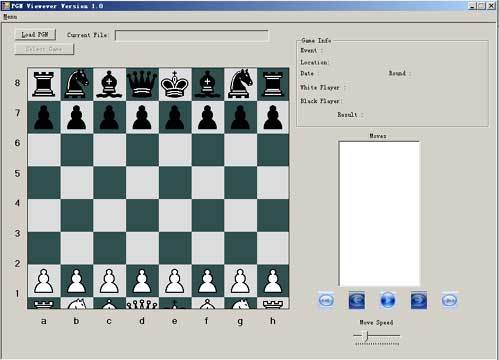Select the black knight on g8

(240, 84)
